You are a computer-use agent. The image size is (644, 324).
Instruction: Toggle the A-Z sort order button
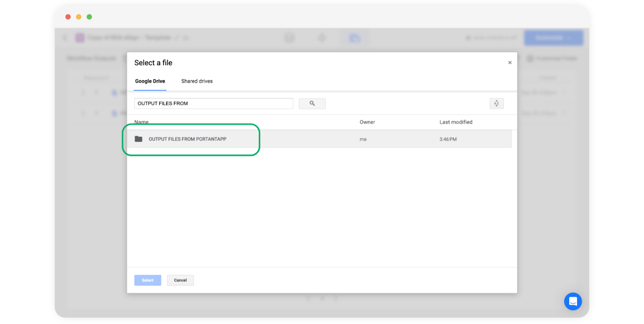pyautogui.click(x=496, y=104)
